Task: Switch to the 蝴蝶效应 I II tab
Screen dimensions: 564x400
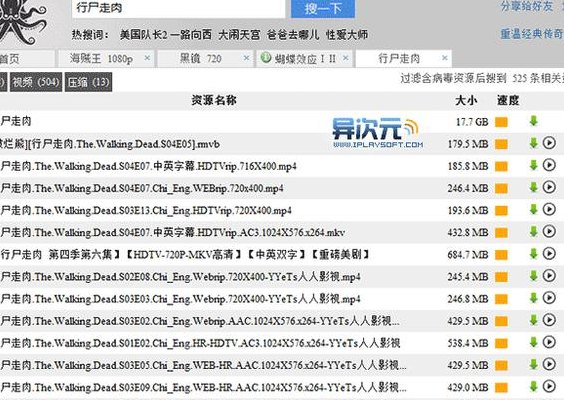Action: click(305, 58)
